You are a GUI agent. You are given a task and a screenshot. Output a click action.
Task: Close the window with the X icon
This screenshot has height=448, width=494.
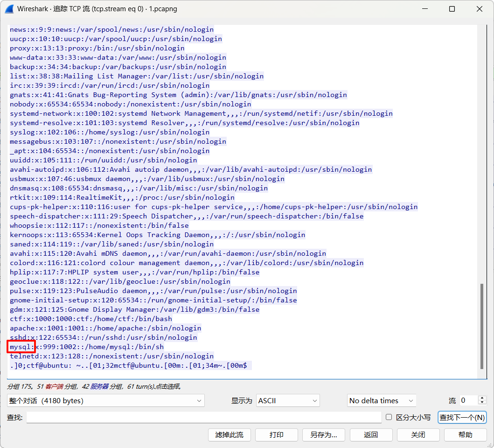click(479, 9)
